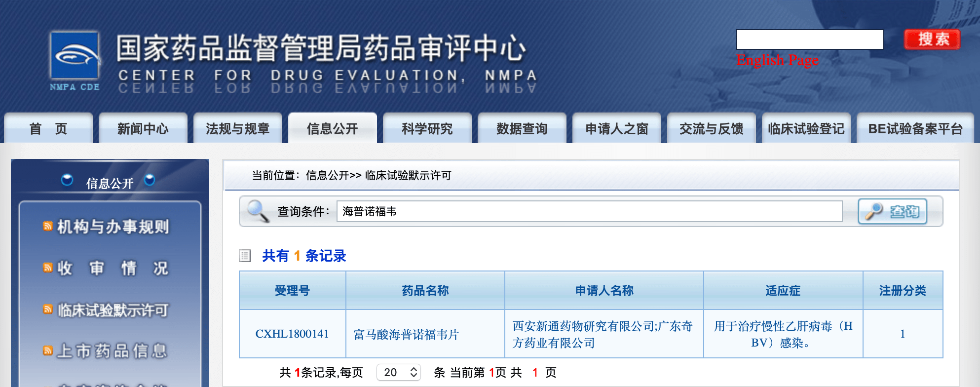
Task: Click the RSS icon next to 上市药品信息
Action: coord(48,350)
